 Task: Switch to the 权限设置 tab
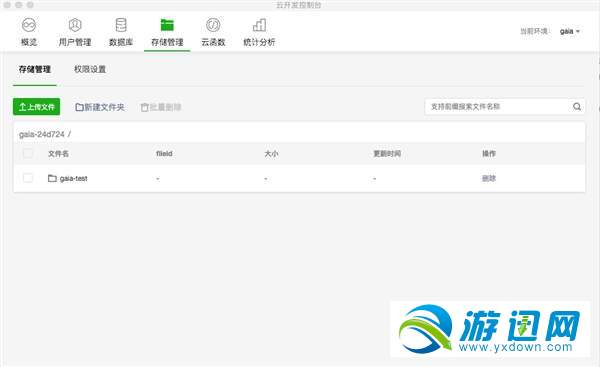pyautogui.click(x=90, y=69)
